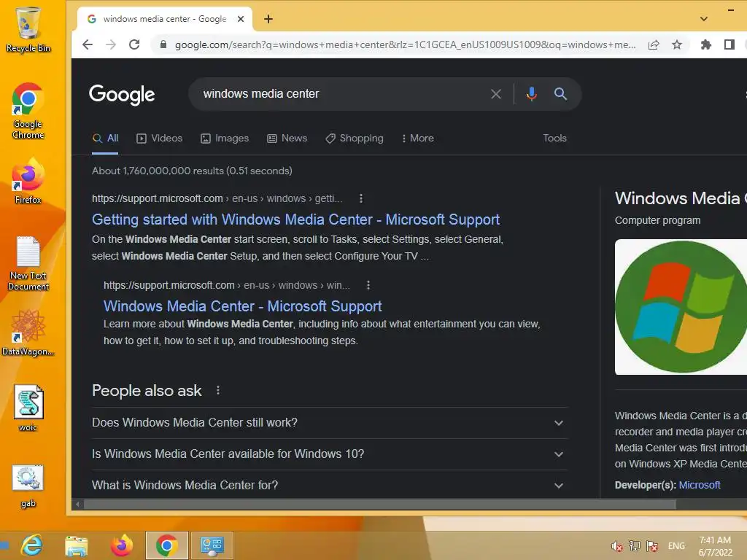This screenshot has width=747, height=560.
Task: Open options for second Microsoft Support result
Action: pos(368,285)
